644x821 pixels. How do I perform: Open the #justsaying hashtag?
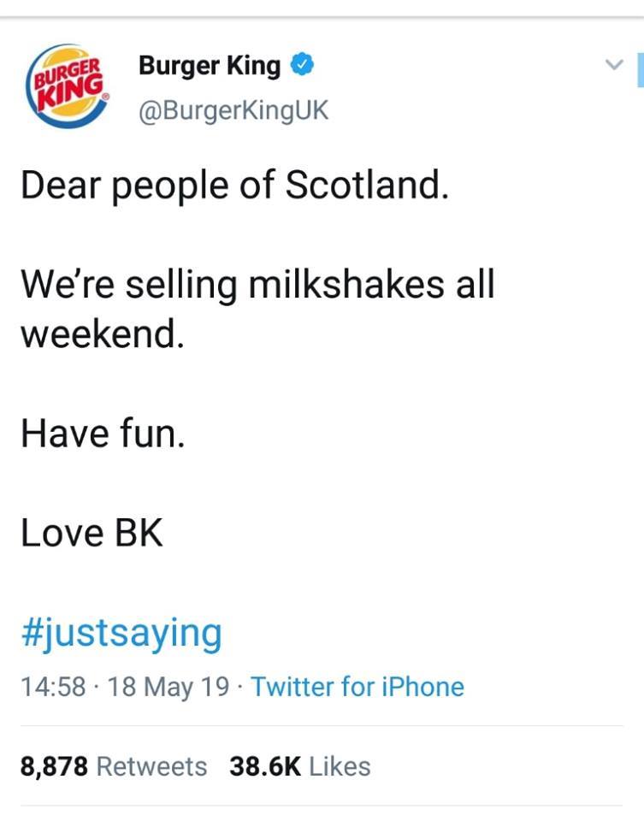point(121,634)
